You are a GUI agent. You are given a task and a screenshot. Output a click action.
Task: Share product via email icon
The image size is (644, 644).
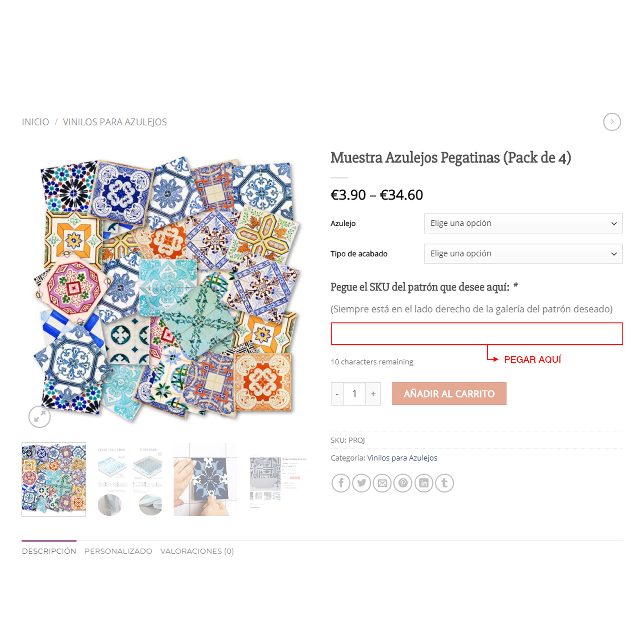(382, 483)
